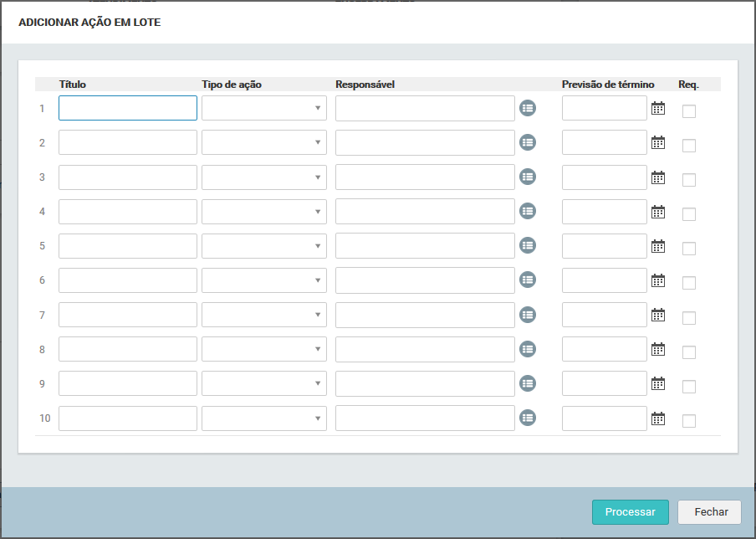756x539 pixels.
Task: Expand the Tipo de ação dropdown in row 4
Action: point(264,212)
